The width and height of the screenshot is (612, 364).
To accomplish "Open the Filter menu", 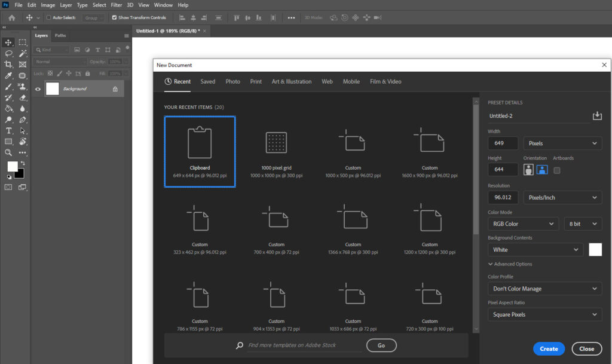I will [116, 4].
